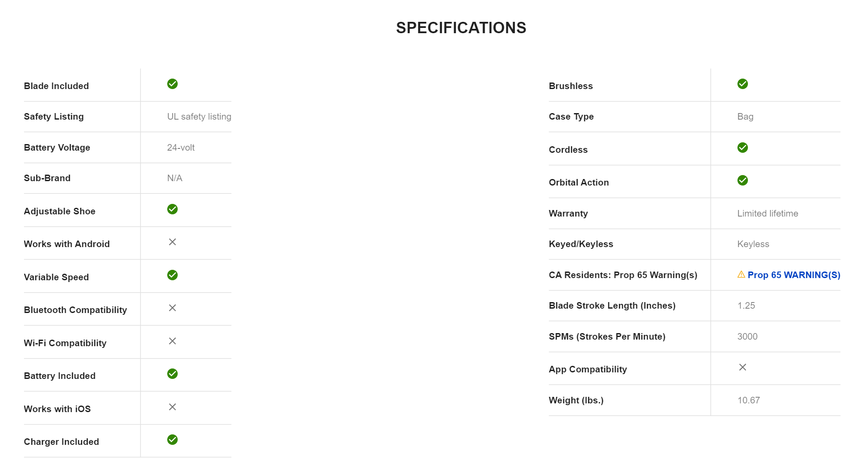Click the X icon for Bluetooth Compatibility
The width and height of the screenshot is (868, 461).
[172, 308]
